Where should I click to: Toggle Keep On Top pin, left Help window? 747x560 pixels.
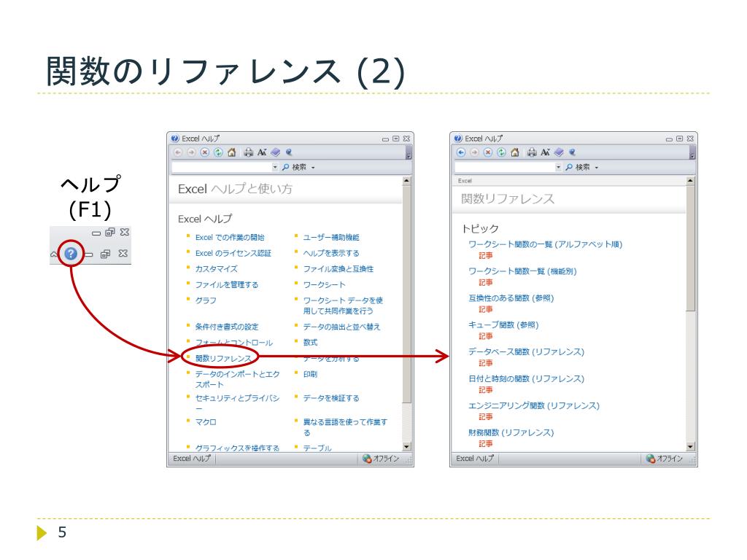(x=289, y=152)
